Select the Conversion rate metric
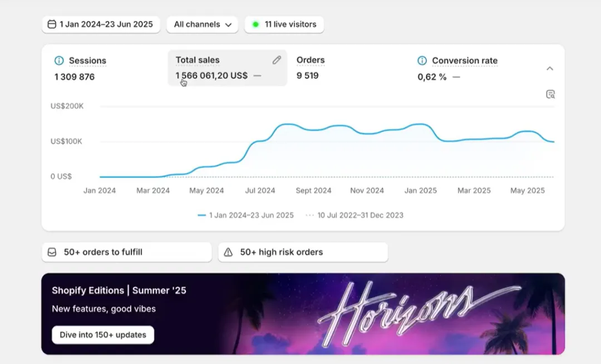601x364 pixels. pos(465,61)
